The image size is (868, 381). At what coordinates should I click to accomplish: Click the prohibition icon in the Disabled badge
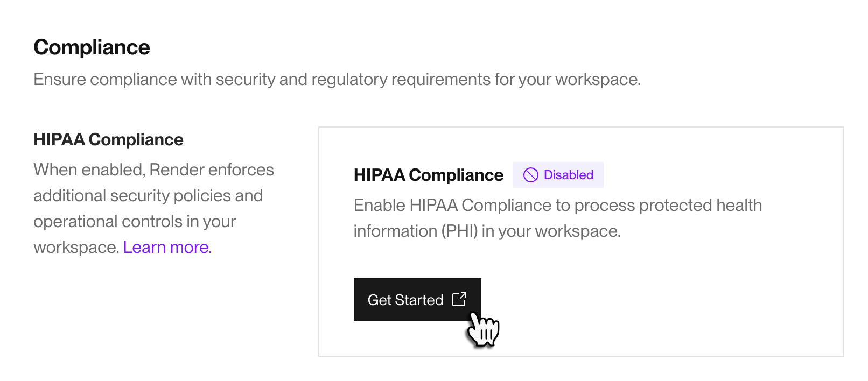(x=531, y=174)
